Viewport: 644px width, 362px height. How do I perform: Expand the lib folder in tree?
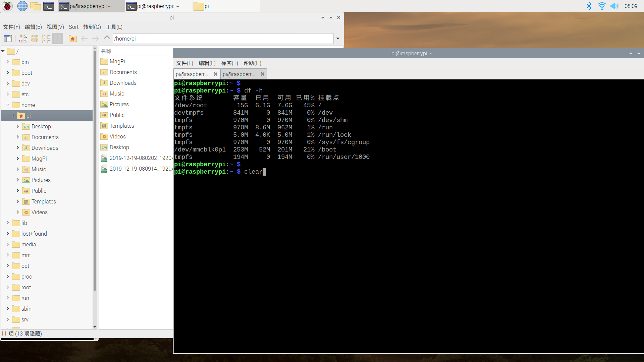(8, 223)
